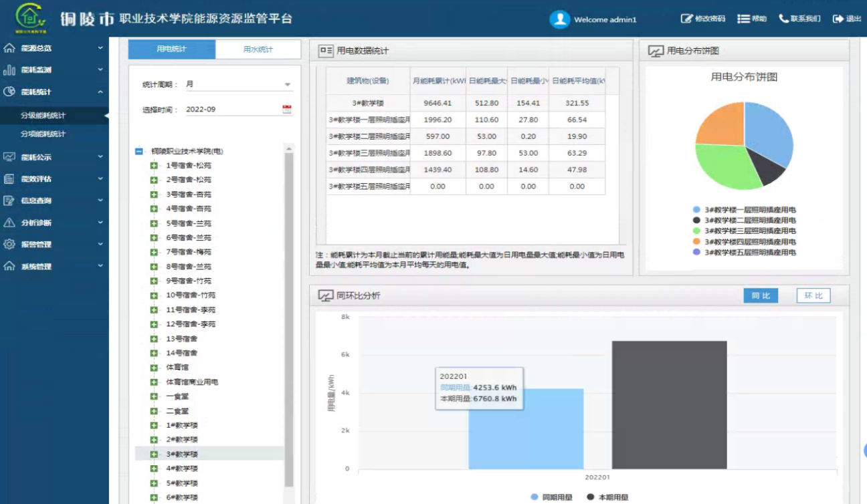Click the 修改密码 edit icon
The width and height of the screenshot is (867, 504).
(x=686, y=19)
